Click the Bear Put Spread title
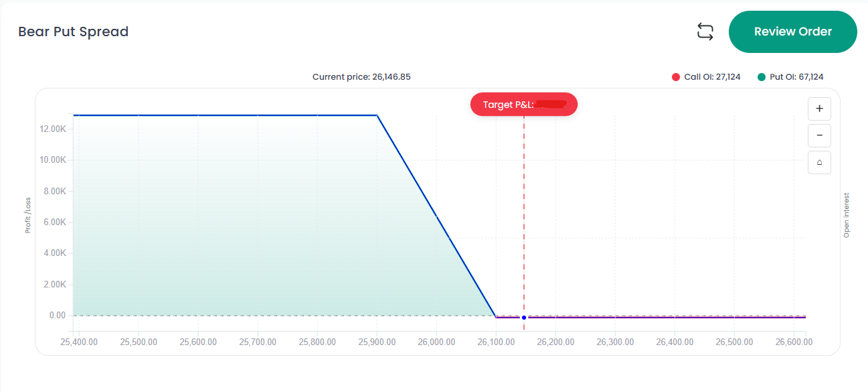Viewport: 868px width, 392px height. (x=73, y=31)
